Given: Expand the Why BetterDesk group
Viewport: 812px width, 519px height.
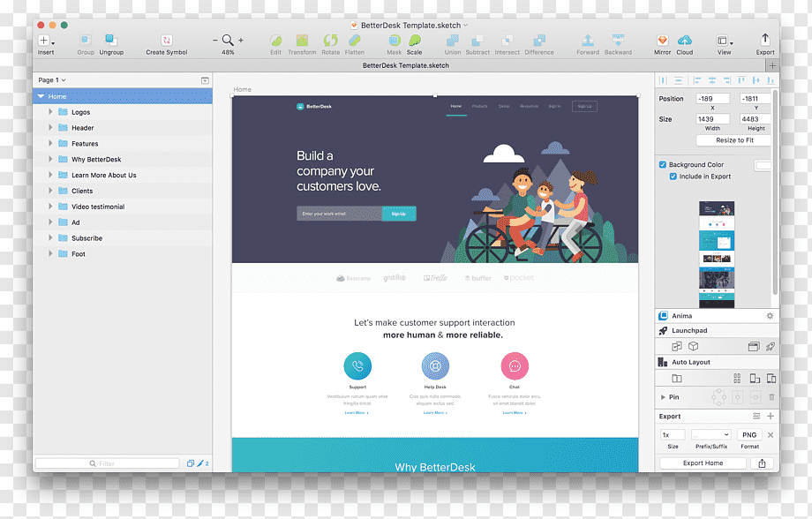Looking at the screenshot, I should click(x=50, y=159).
